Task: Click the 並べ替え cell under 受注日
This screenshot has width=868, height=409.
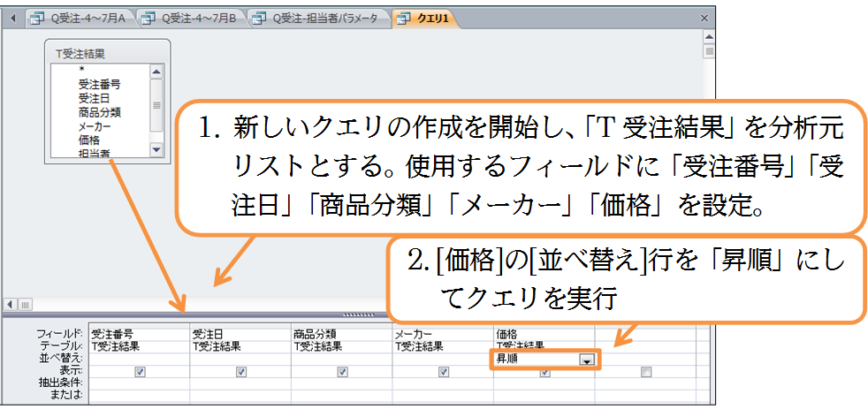Action: click(240, 359)
